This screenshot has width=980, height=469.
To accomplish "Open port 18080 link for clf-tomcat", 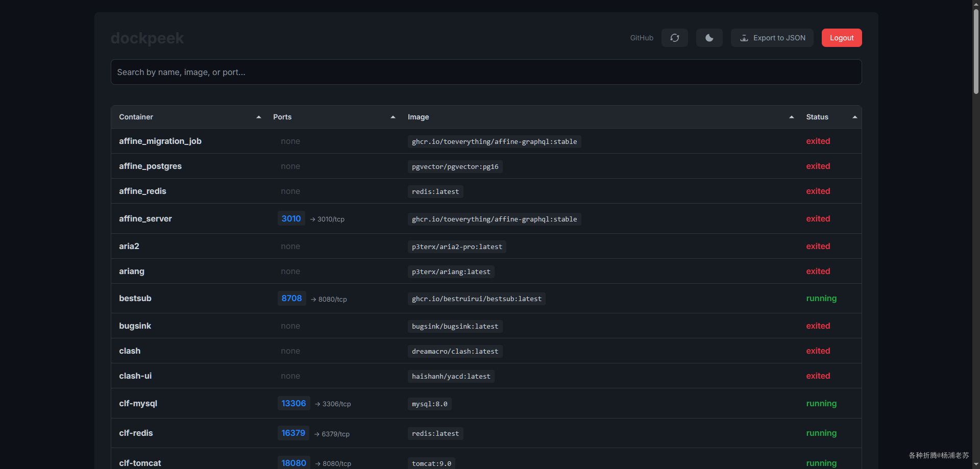I will 293,463.
